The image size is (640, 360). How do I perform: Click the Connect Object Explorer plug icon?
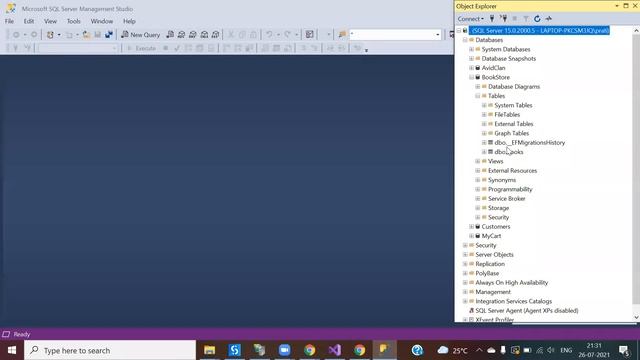492,18
